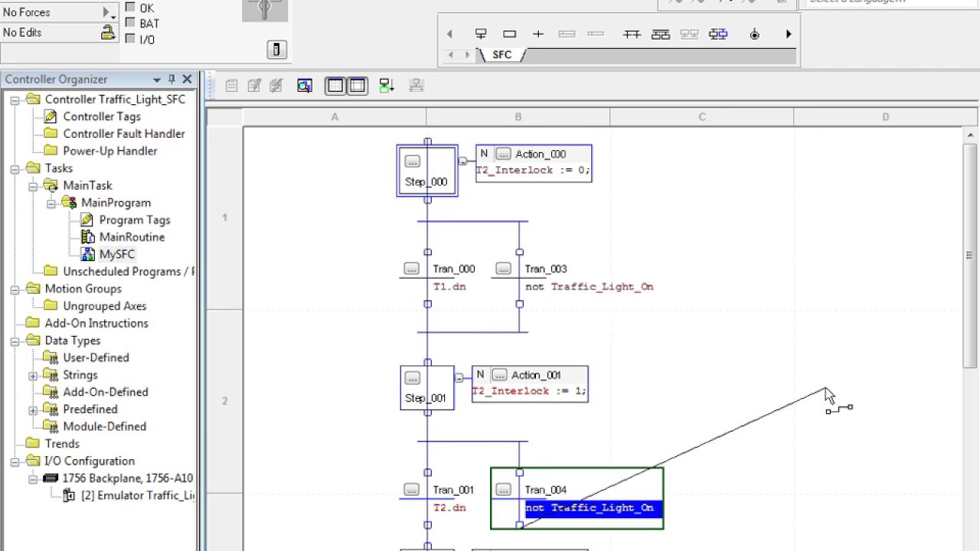This screenshot has width=980, height=551.
Task: Select the Trends folder
Action: 61,444
